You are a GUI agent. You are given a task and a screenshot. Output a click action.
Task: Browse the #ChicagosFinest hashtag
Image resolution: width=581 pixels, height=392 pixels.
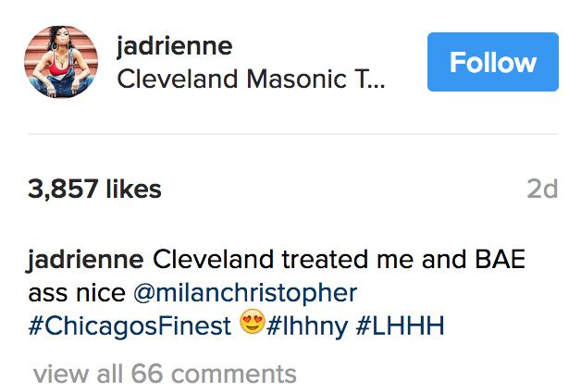tap(129, 326)
